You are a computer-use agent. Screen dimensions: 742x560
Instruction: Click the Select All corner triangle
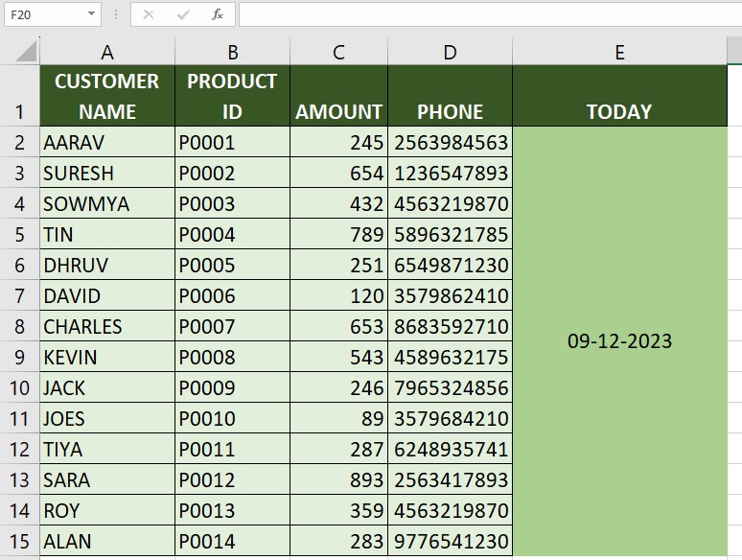[26, 52]
